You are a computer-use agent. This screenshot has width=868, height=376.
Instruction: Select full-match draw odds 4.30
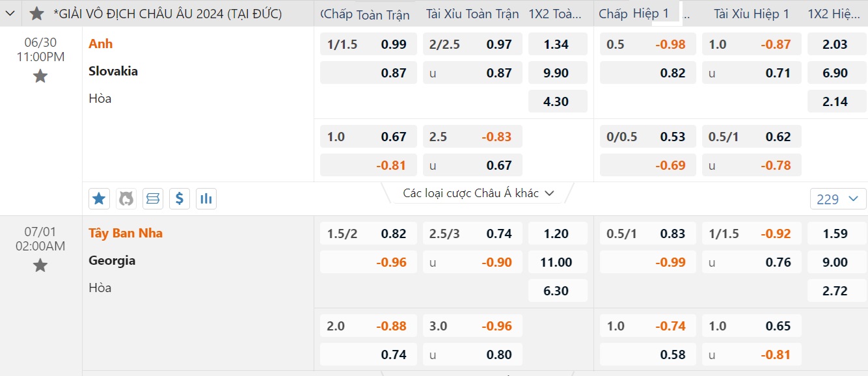point(558,101)
